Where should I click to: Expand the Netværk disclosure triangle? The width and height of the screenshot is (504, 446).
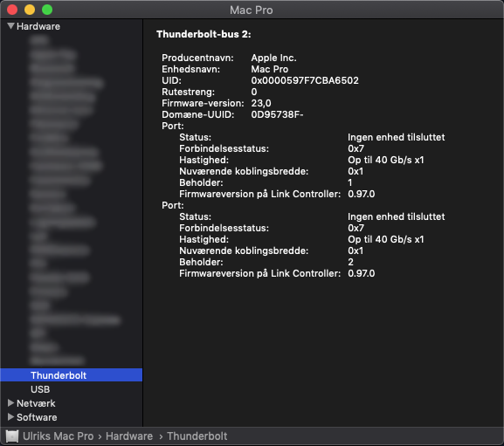pyautogui.click(x=10, y=403)
